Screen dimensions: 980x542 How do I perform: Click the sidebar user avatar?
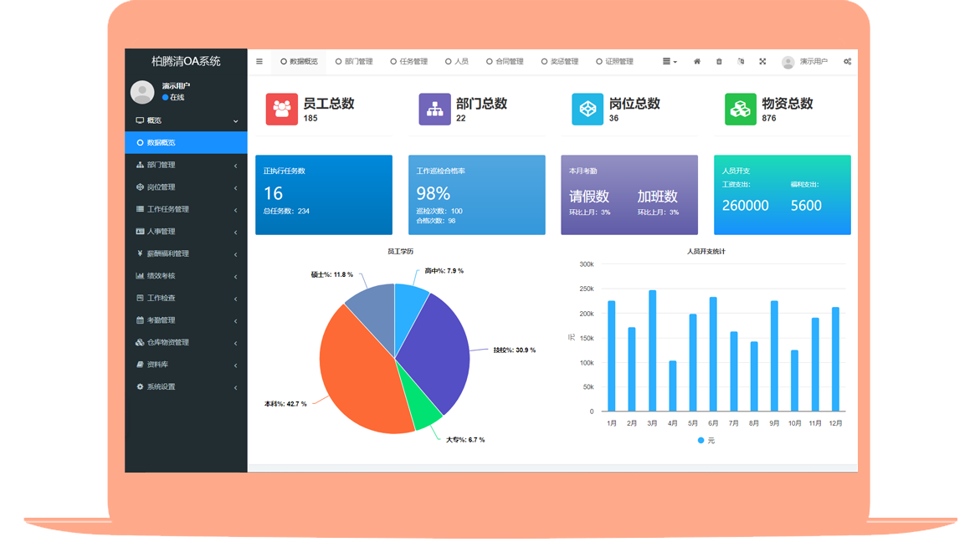click(x=142, y=92)
